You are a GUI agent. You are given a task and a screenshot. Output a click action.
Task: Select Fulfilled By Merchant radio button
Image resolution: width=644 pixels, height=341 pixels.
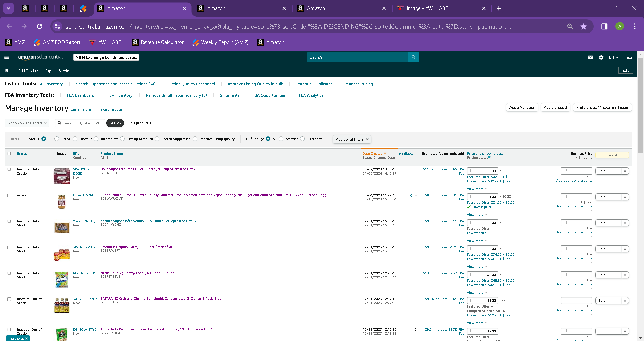(302, 139)
